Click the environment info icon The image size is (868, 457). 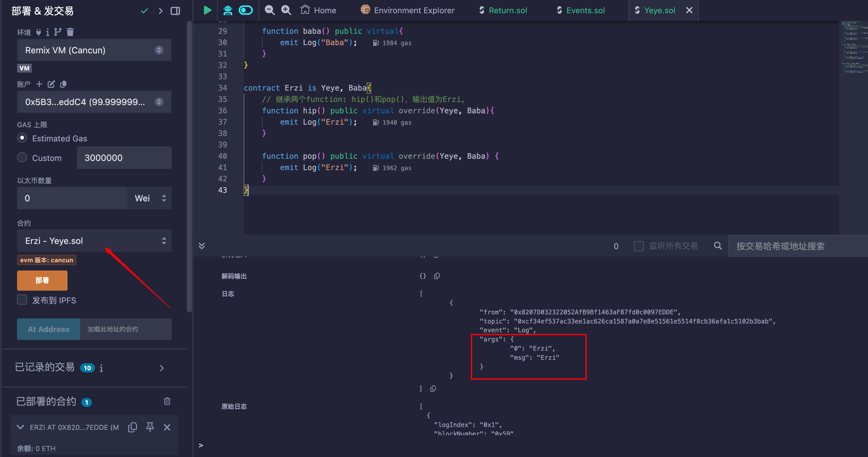pyautogui.click(x=48, y=33)
